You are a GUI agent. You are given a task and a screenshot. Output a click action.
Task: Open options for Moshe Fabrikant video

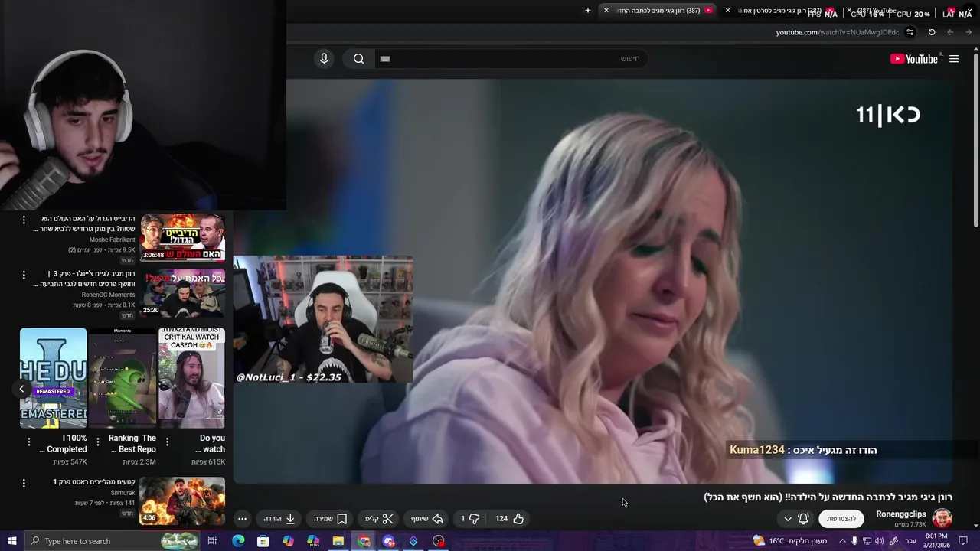point(24,220)
